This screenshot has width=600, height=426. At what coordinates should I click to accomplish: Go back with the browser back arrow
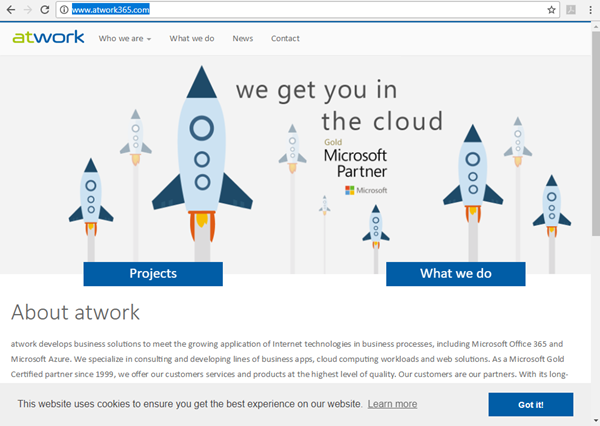11,10
